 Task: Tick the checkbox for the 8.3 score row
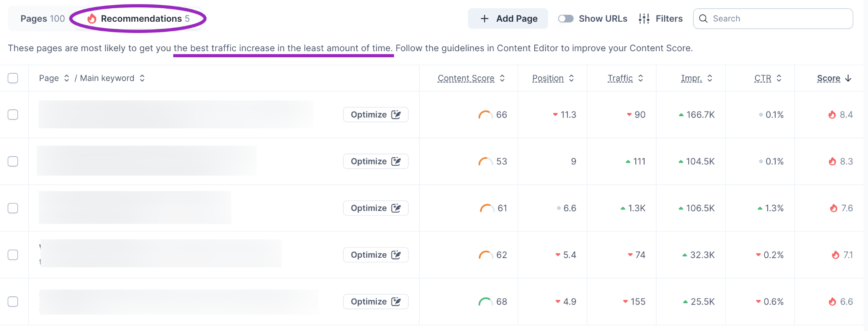pos(13,161)
